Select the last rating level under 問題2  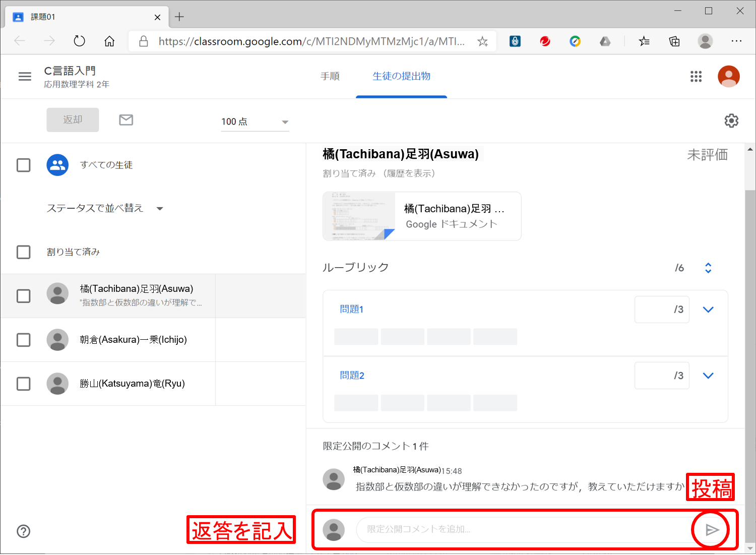pos(495,403)
